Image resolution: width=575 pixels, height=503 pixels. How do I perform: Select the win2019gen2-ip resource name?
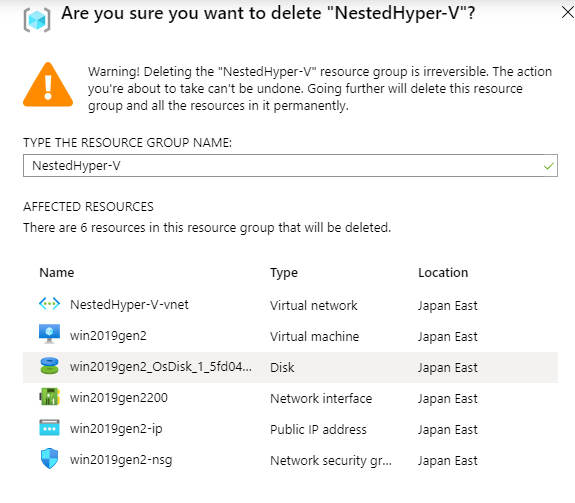(x=116, y=429)
